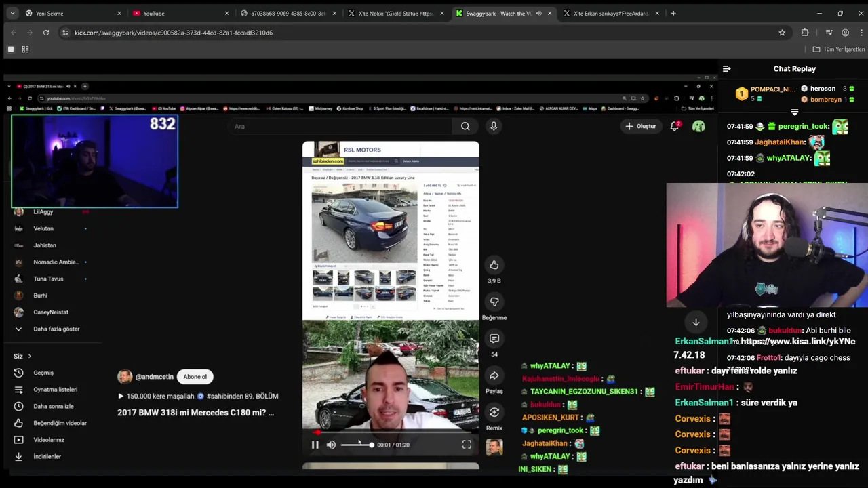
Task: Mute the Swaggybark tab audio icon
Action: [x=538, y=13]
